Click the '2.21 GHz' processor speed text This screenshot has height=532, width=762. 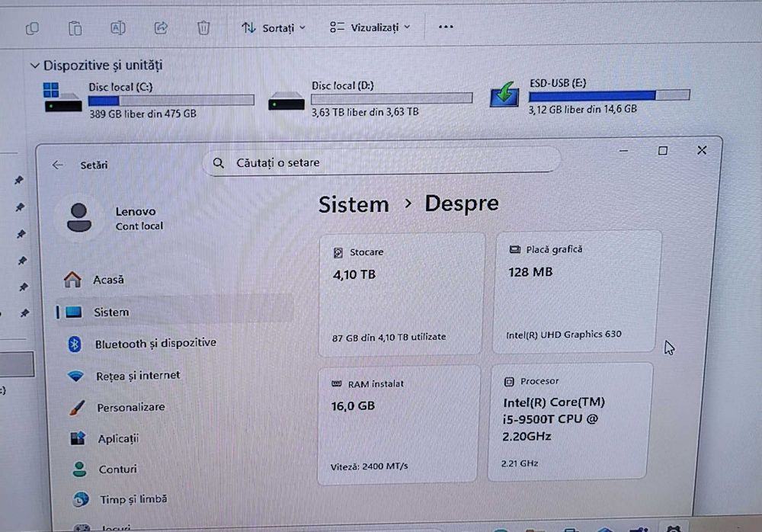click(x=520, y=463)
